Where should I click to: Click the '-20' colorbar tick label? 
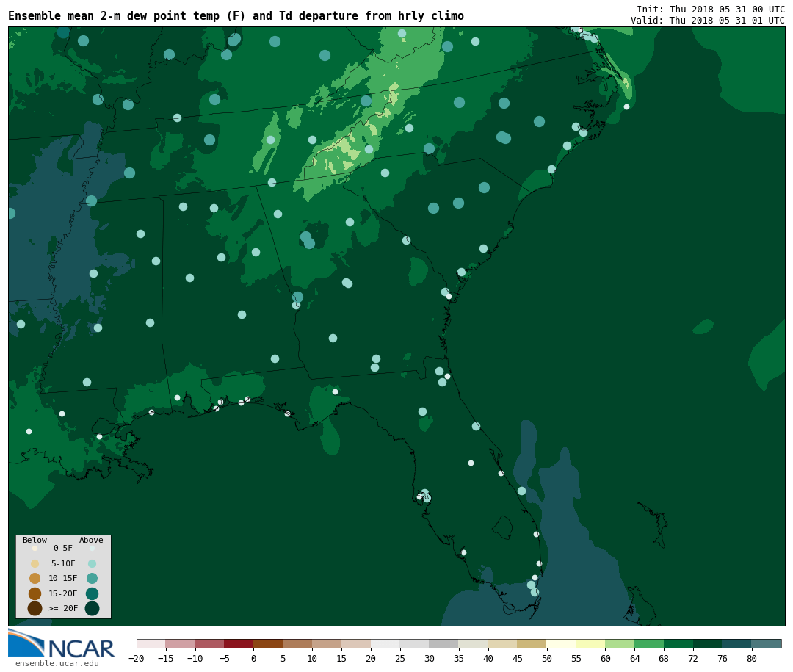point(137,658)
